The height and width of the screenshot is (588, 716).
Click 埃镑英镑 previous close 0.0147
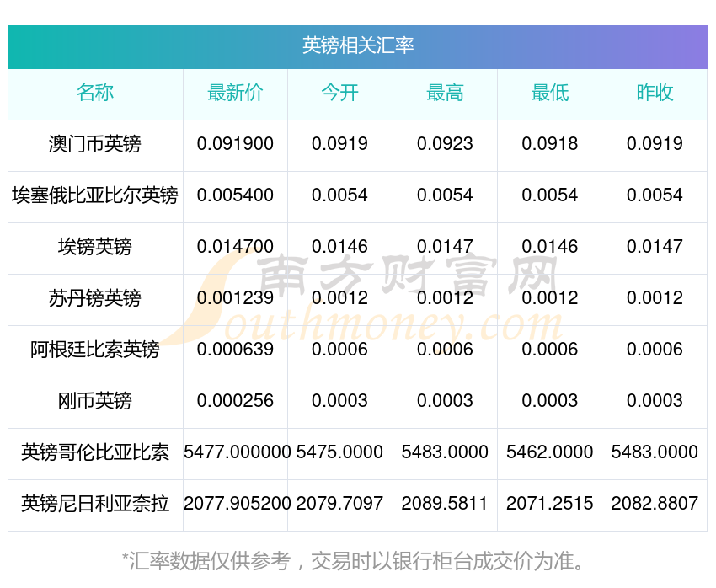click(x=655, y=247)
